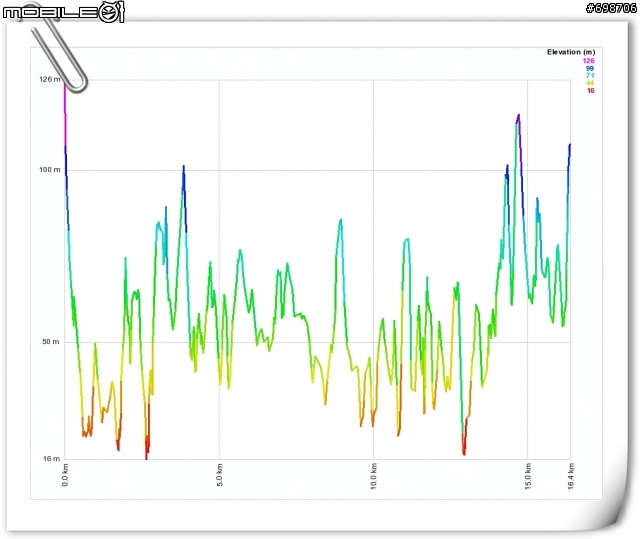The image size is (640, 539).
Task: Click the '16.4 km' x-axis label
Action: tap(571, 476)
